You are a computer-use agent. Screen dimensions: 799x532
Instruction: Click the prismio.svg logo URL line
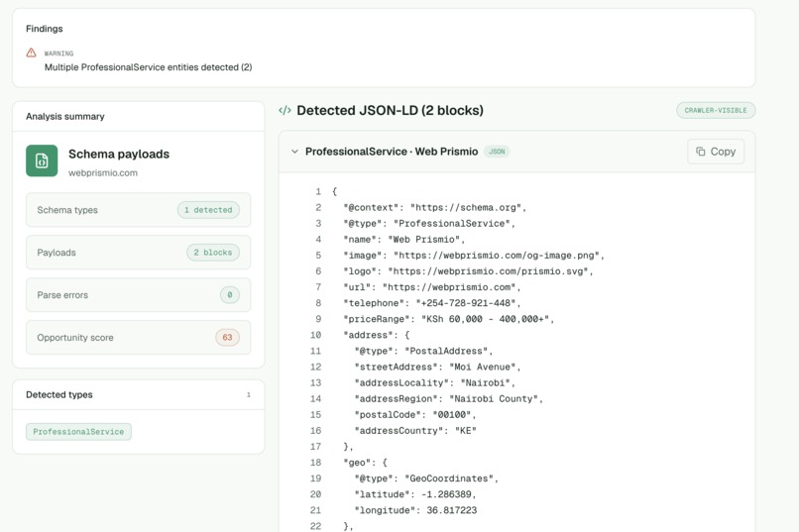click(468, 271)
